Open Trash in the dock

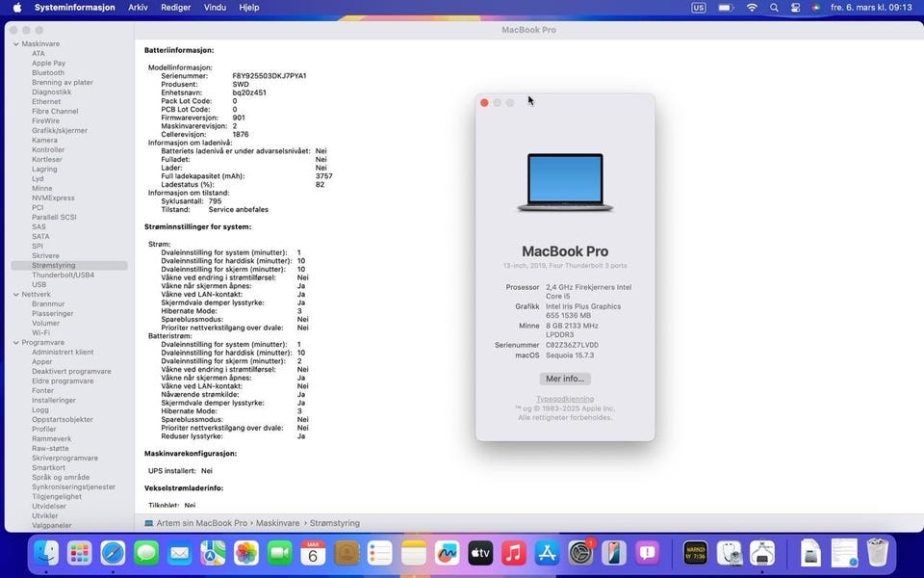878,553
